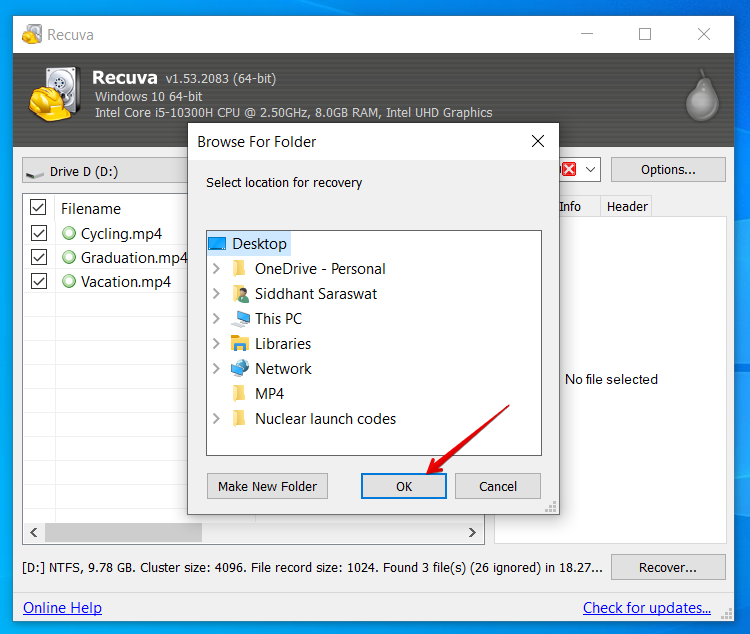Screen dimensions: 750x634
Task: Expand the Siddhant Saraswat node
Action: pos(216,293)
